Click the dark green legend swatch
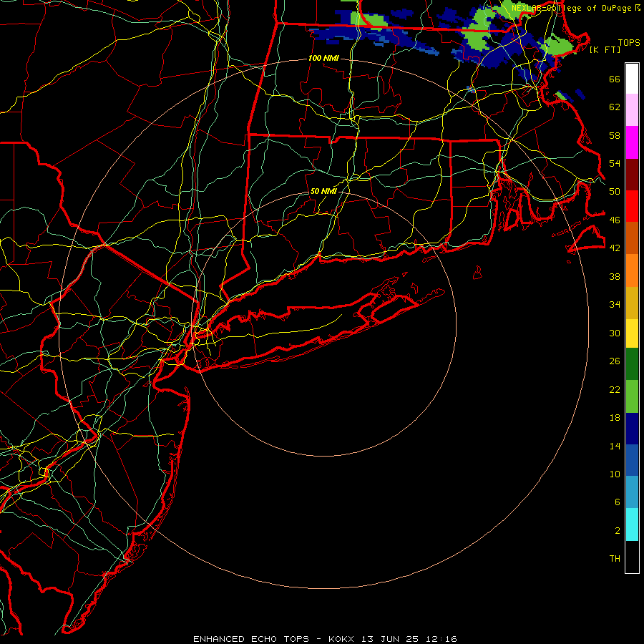 632,364
